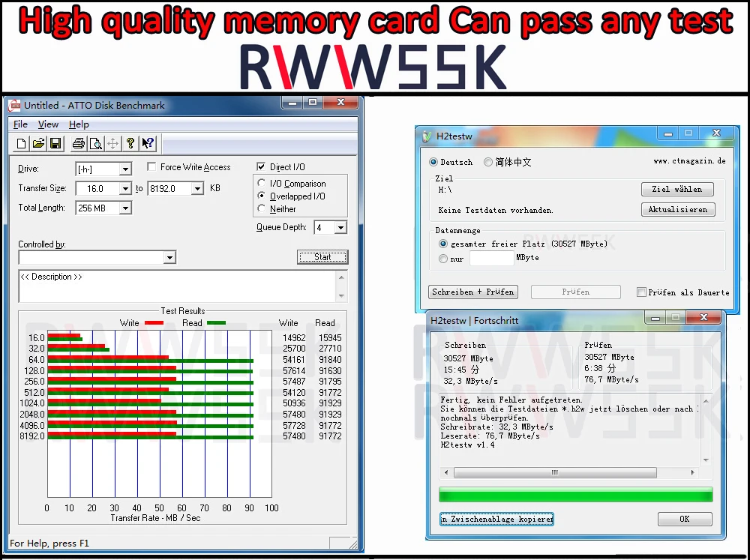Click the move arrows icon in ATTO toolbar
Screen dimensions: 750x560
(x=113, y=143)
